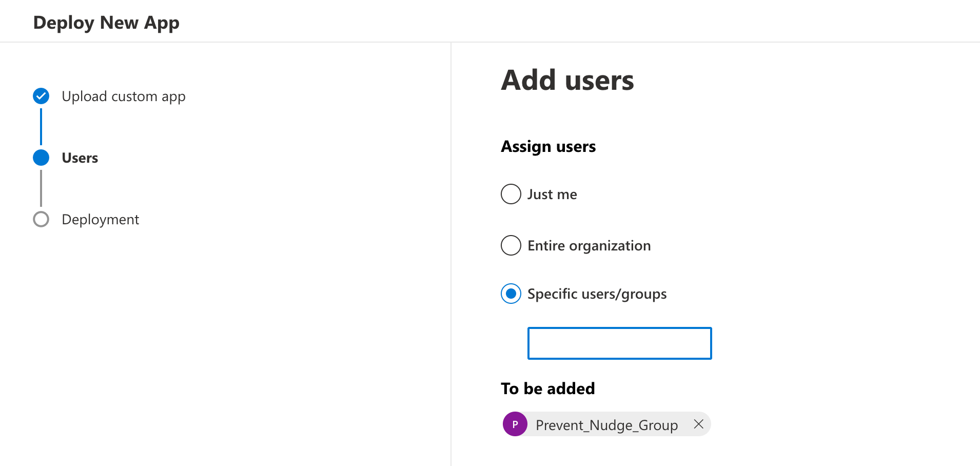Remove Prevent_Nudge_Group using the X icon

[x=699, y=424]
